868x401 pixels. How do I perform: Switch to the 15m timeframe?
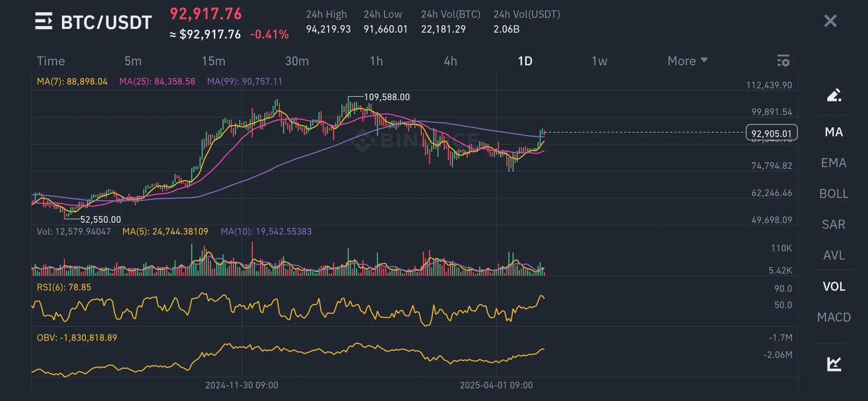click(213, 61)
